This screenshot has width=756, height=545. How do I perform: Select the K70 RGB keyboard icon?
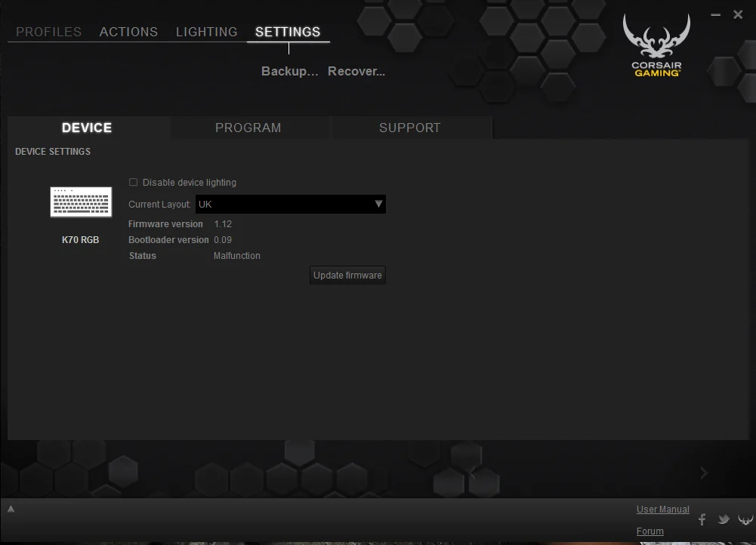coord(81,202)
